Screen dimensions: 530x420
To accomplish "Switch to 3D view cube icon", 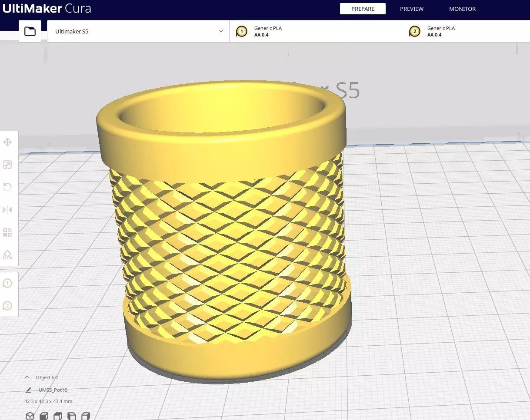I will point(30,416).
